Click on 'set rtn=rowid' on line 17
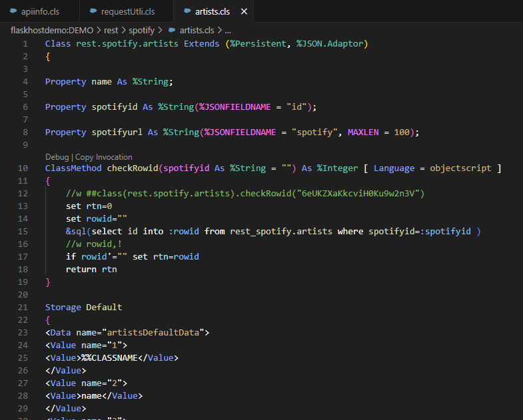 tap(166, 257)
